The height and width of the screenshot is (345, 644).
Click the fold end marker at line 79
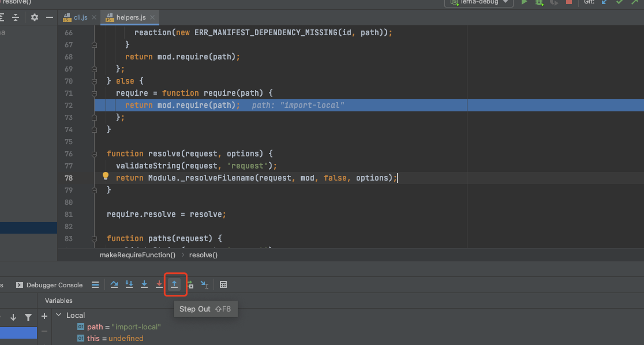pyautogui.click(x=94, y=190)
